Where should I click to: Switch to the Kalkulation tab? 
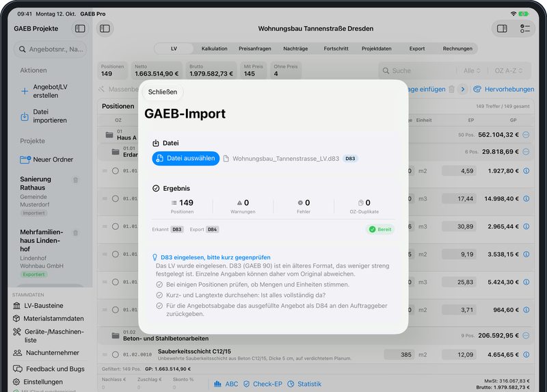(x=214, y=49)
